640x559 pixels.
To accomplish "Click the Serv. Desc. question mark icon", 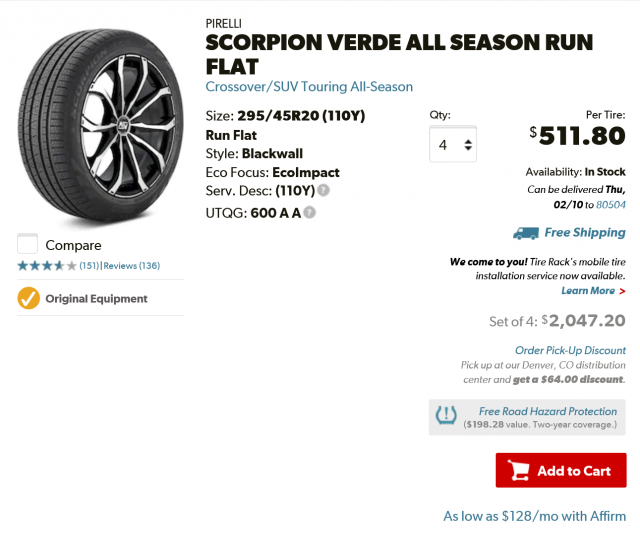I will pos(324,191).
